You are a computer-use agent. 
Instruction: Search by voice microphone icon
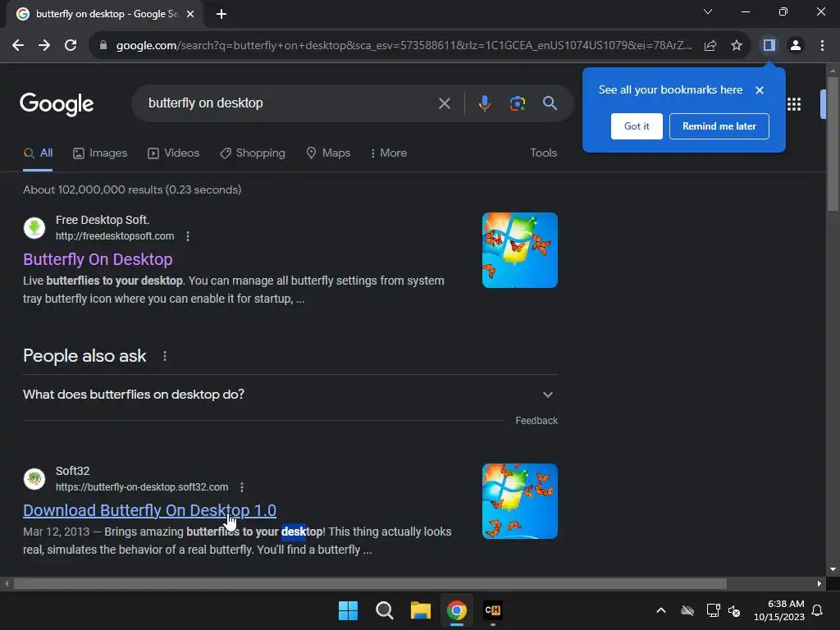(484, 103)
